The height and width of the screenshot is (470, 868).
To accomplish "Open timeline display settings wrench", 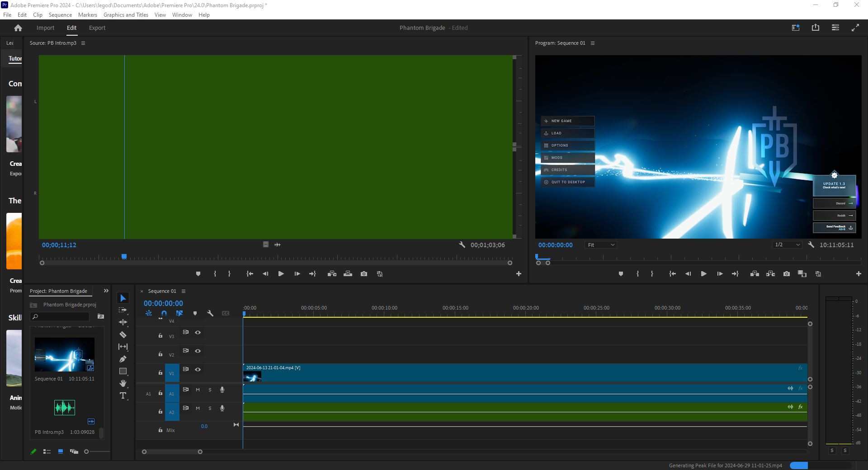I will tap(210, 313).
